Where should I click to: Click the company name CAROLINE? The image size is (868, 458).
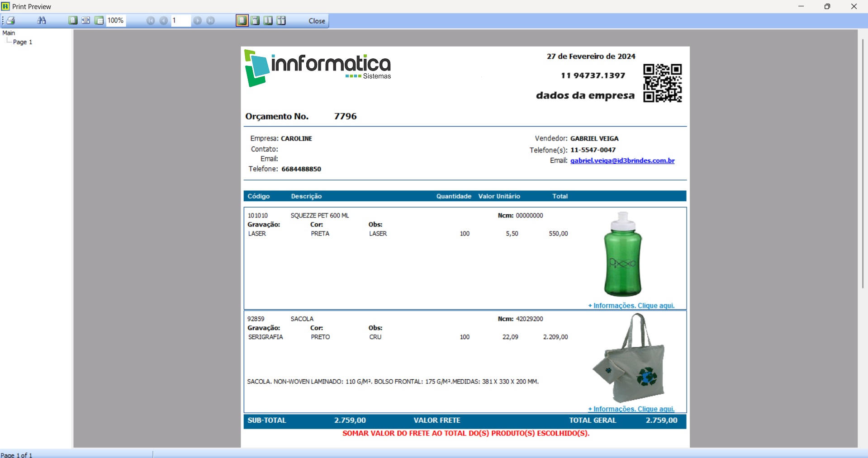pos(296,138)
